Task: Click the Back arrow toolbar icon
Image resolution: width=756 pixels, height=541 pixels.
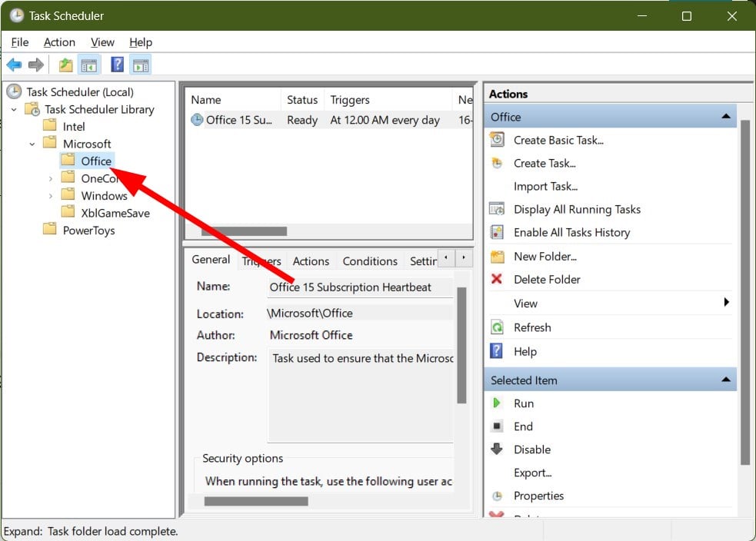Action: click(14, 65)
